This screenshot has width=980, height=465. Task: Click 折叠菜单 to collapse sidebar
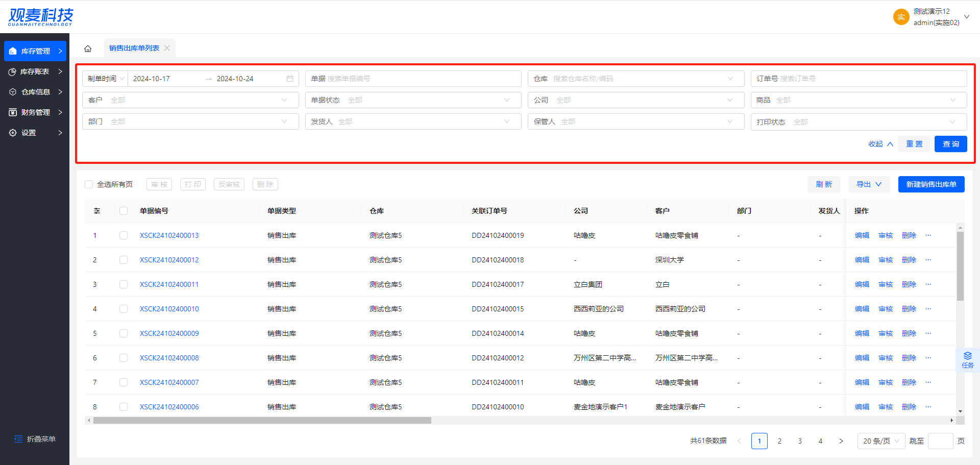(x=35, y=439)
